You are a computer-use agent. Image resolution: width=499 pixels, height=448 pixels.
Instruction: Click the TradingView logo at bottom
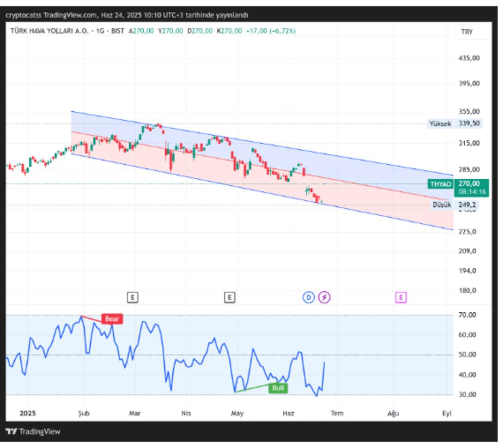pyautogui.click(x=33, y=431)
